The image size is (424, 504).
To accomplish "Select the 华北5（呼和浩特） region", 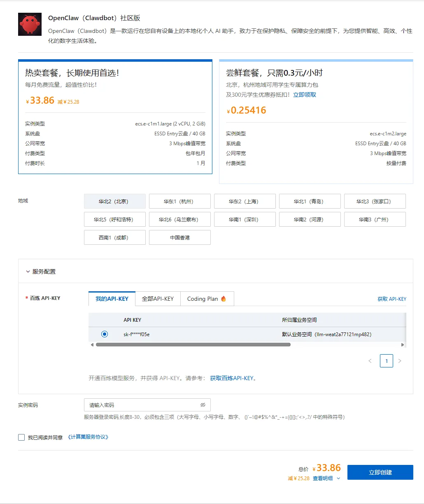I will pos(115,220).
